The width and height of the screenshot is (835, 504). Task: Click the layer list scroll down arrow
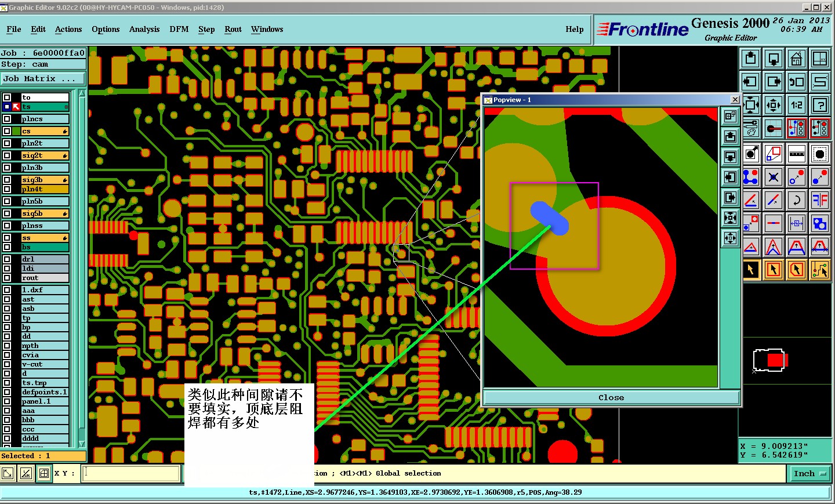pos(82,444)
